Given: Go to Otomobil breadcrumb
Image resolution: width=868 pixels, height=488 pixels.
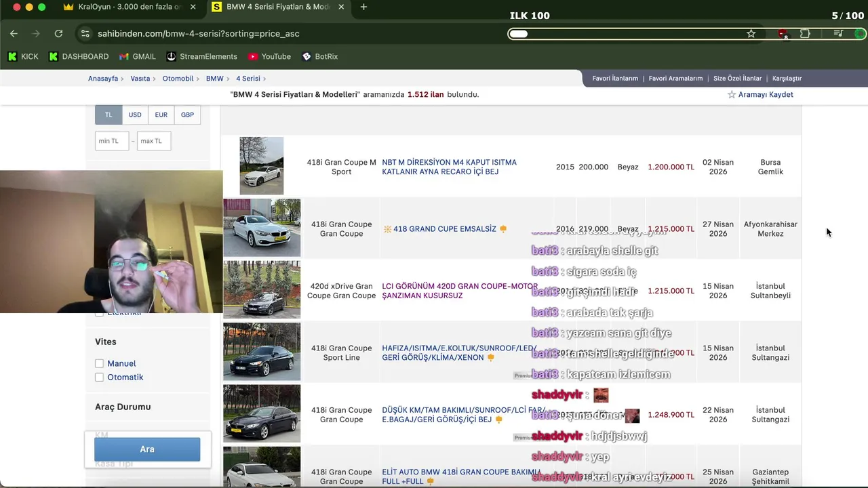Looking at the screenshot, I should pos(178,79).
